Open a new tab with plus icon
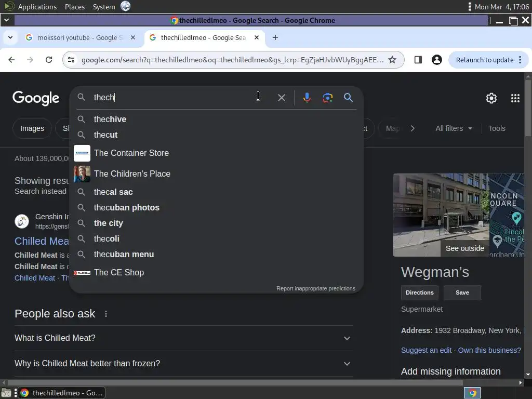Viewport: 532px width, 399px height. [x=275, y=37]
